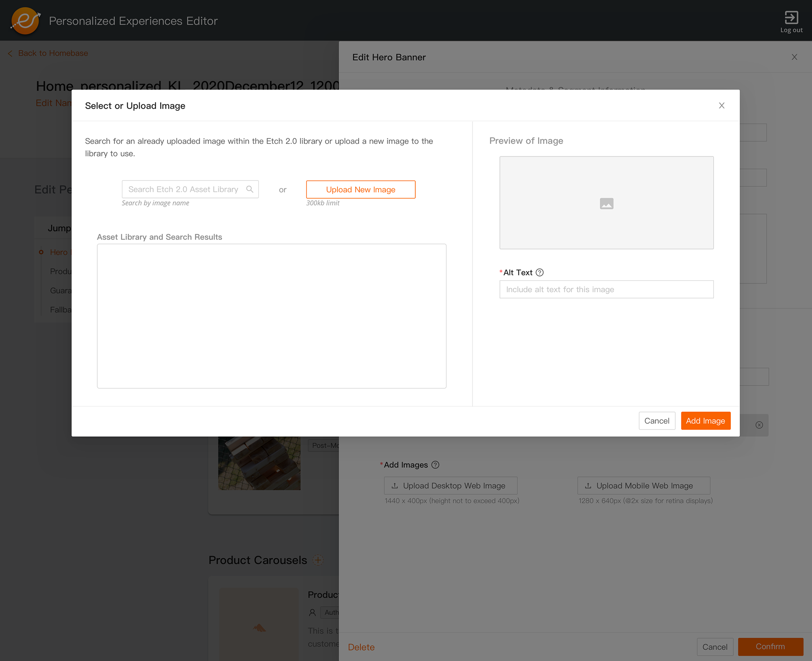Click the Delete link in banner panel
Screen dimensions: 812x661
[361, 647]
